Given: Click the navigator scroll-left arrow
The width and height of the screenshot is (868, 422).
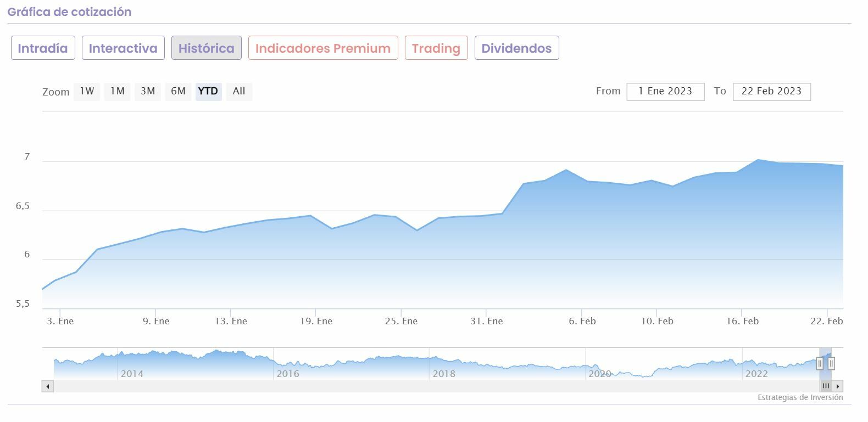Looking at the screenshot, I should (x=48, y=386).
